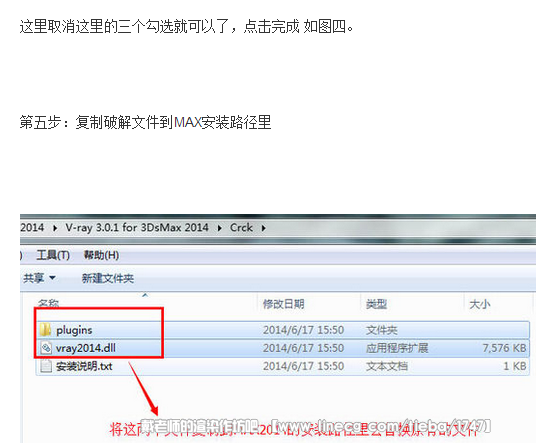Click the 7,576 KB size value
The width and height of the screenshot is (536, 443).
[504, 348]
